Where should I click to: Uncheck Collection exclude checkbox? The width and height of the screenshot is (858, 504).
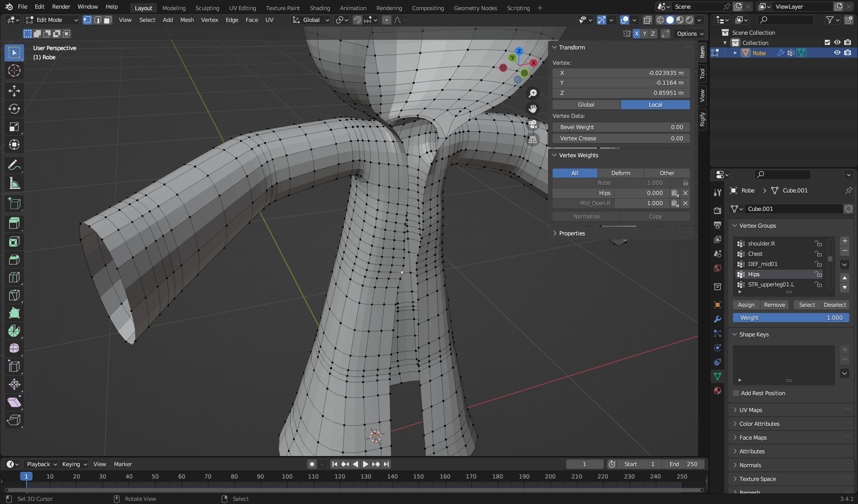(x=827, y=42)
